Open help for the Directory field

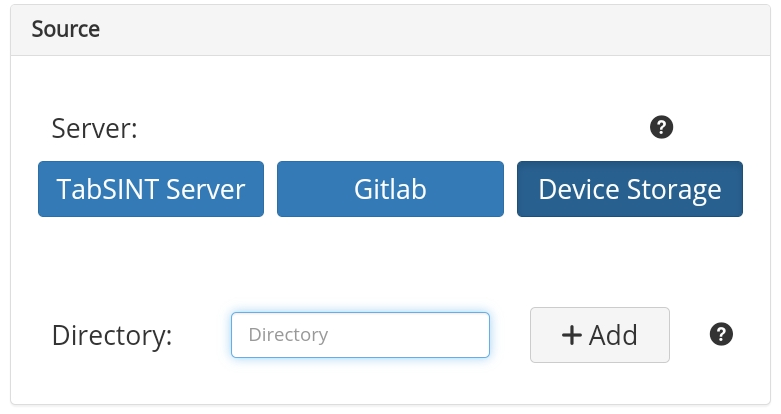[x=721, y=334]
